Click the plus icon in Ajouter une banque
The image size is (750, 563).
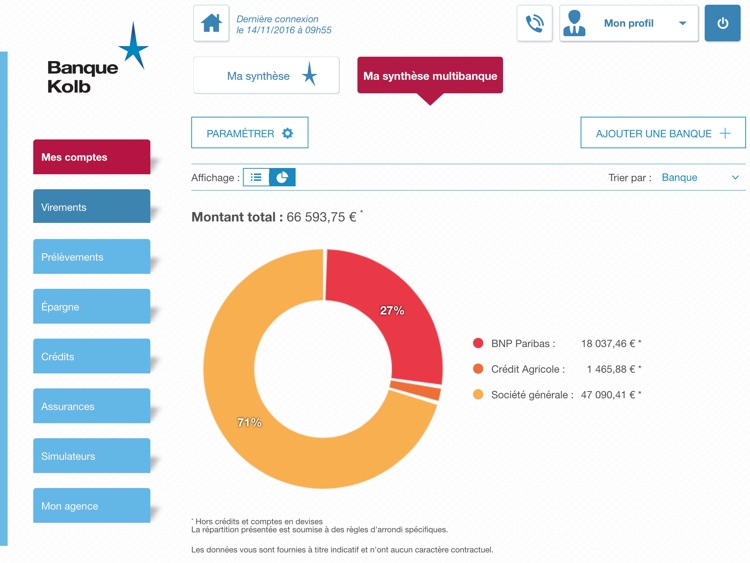click(725, 133)
